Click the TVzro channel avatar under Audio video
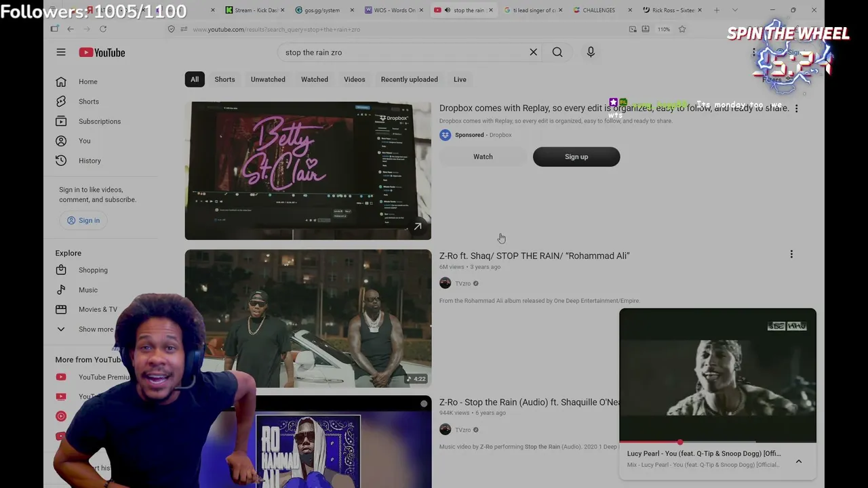Viewport: 868px width, 488px height. pyautogui.click(x=445, y=430)
